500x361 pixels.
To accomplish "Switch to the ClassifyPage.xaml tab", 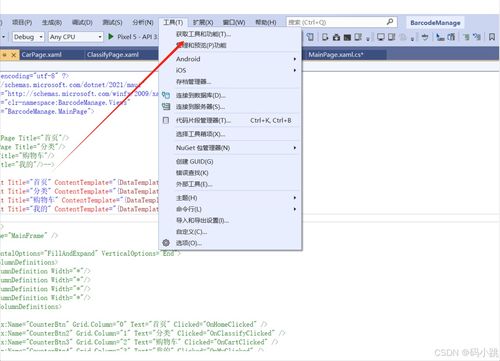I will [113, 55].
